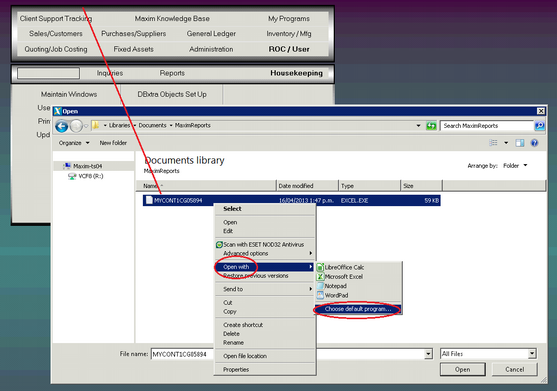This screenshot has width=557, height=391.
Task: Click the Excel icon in Open title bar
Action: coord(58,111)
